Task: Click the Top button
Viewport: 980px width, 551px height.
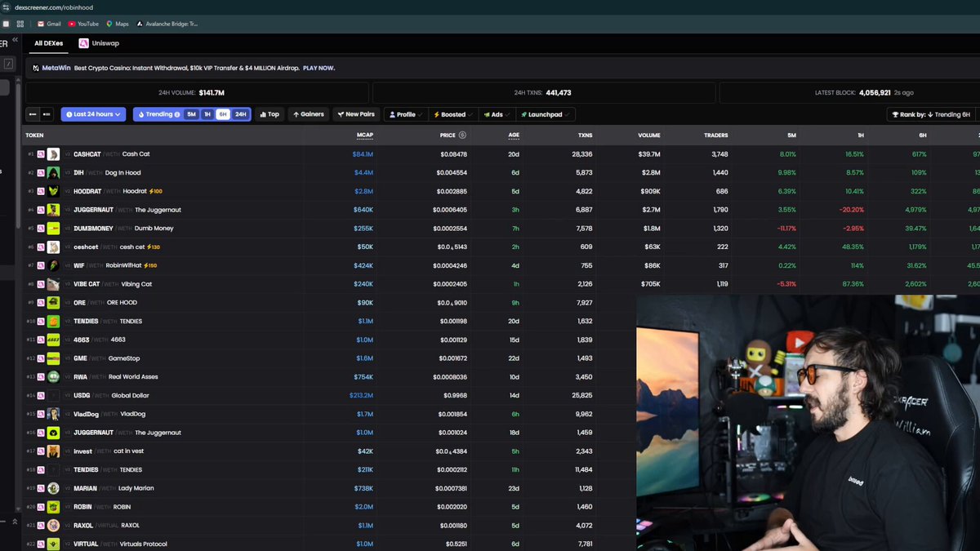Action: point(269,114)
